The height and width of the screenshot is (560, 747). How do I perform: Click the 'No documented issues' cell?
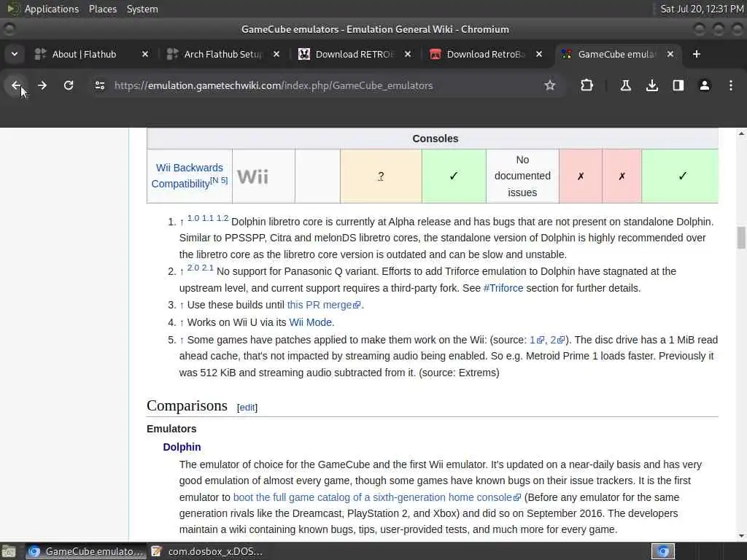click(522, 176)
